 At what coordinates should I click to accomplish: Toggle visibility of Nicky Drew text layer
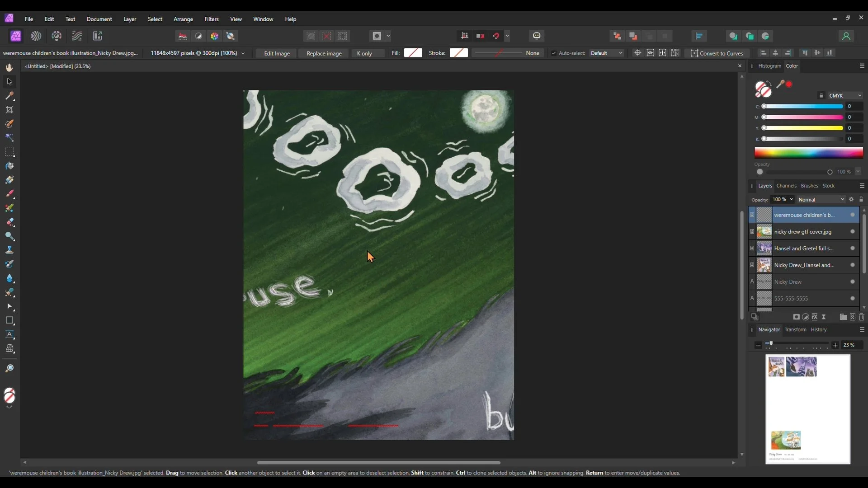(x=852, y=282)
